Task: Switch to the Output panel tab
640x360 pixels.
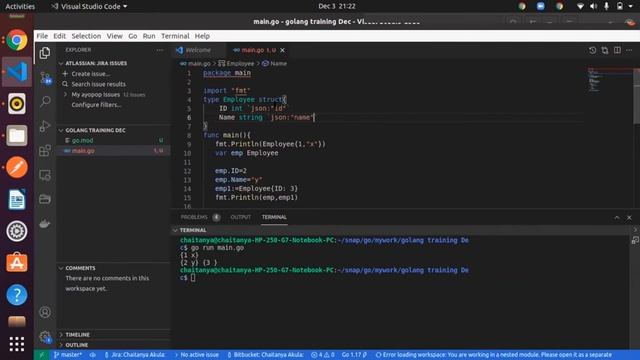Action: click(240, 217)
